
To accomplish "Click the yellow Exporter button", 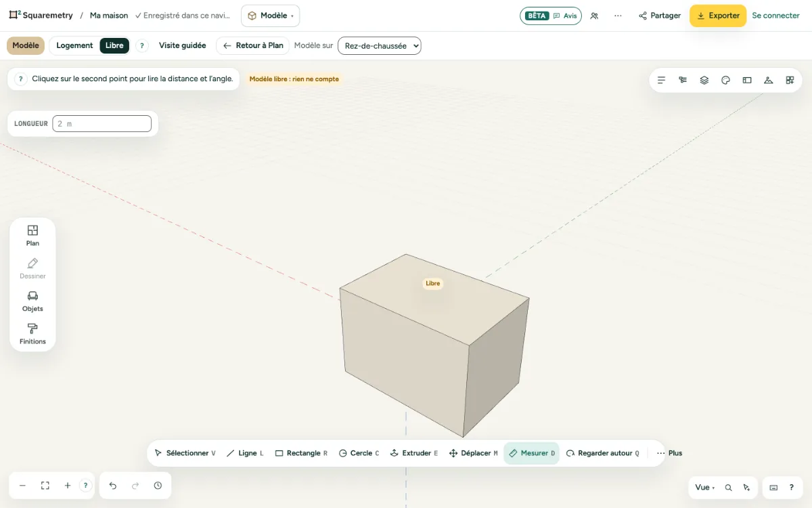I will [718, 16].
